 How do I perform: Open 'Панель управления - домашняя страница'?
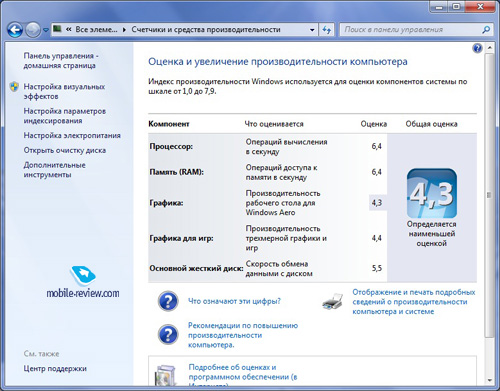(x=61, y=61)
